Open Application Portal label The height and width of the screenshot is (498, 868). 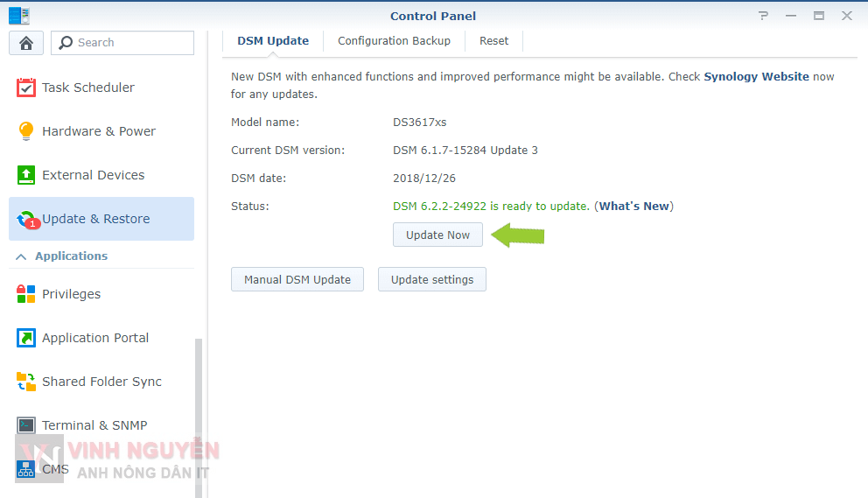(95, 338)
